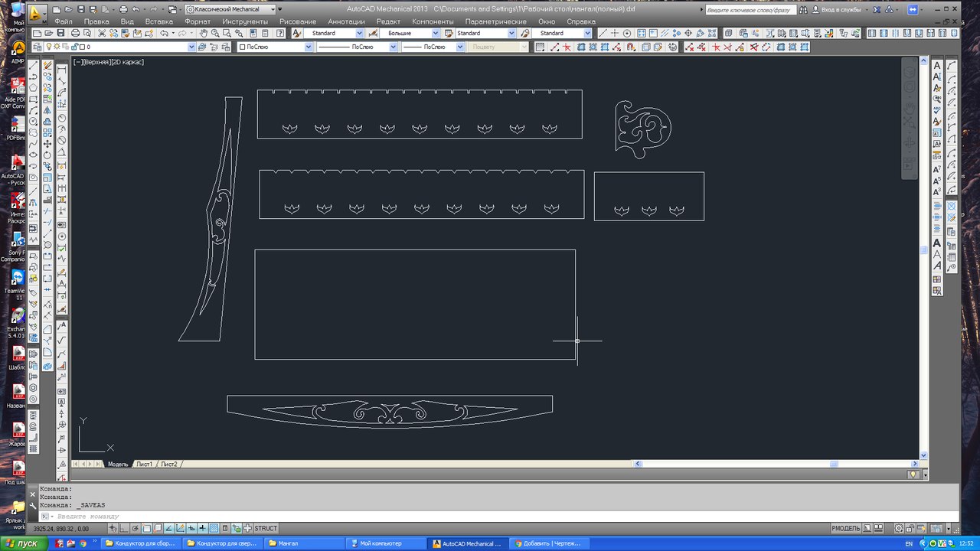Screen dimensions: 980x551
Task: Click the Zoom window magnifier icon
Action: (x=227, y=34)
